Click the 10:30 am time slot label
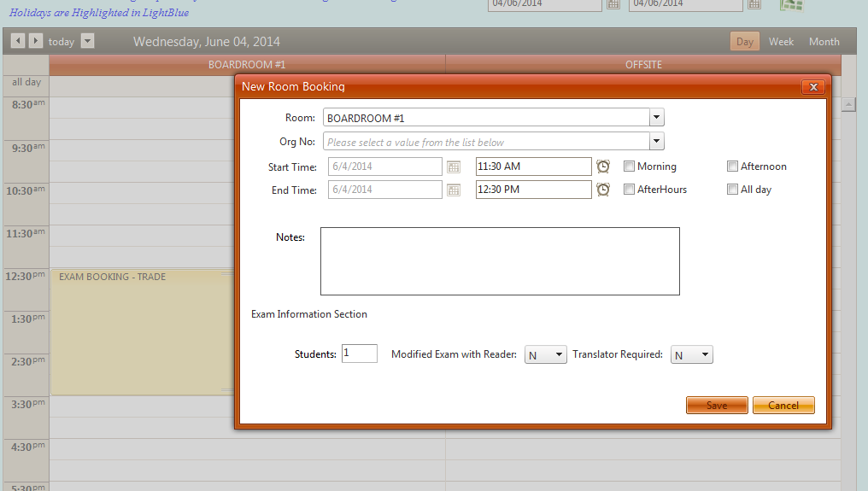This screenshot has width=868, height=491. point(26,191)
